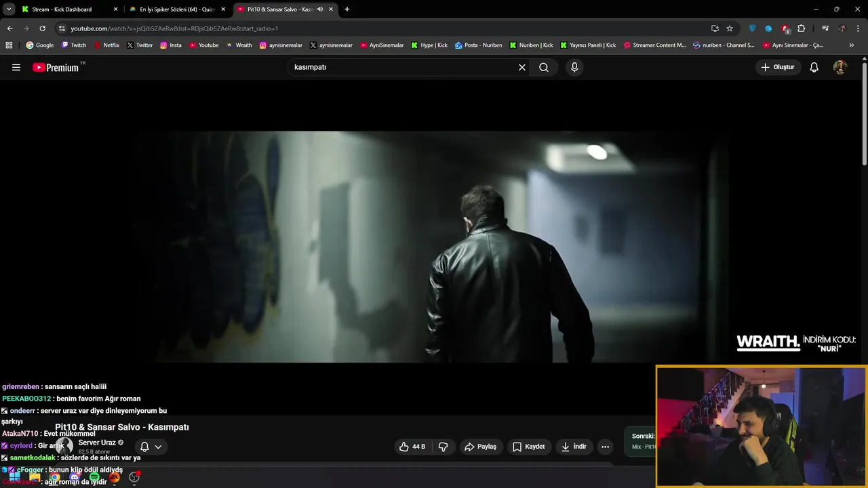868x488 pixels.
Task: Click the Oluştur create button
Action: pos(778,67)
